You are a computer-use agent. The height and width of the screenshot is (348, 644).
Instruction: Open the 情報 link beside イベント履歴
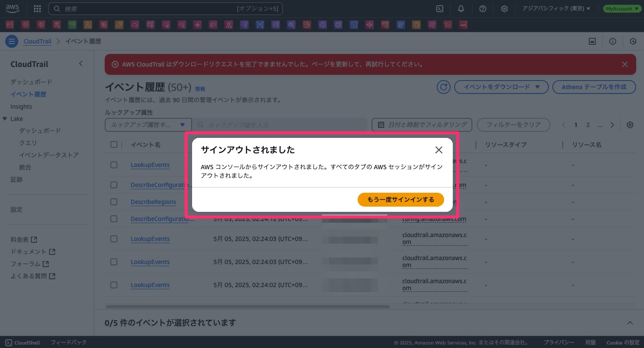[x=200, y=89]
